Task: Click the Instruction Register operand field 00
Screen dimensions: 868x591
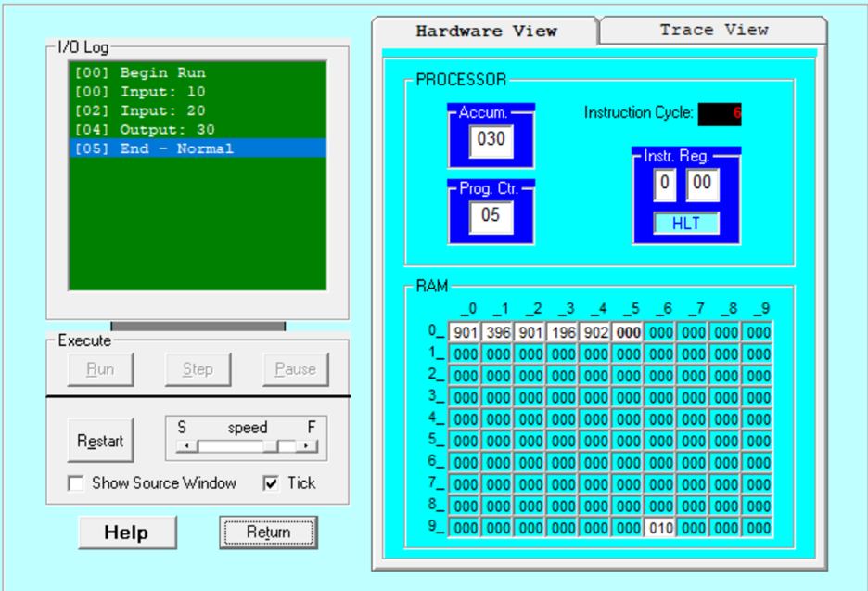Action: coord(702,184)
